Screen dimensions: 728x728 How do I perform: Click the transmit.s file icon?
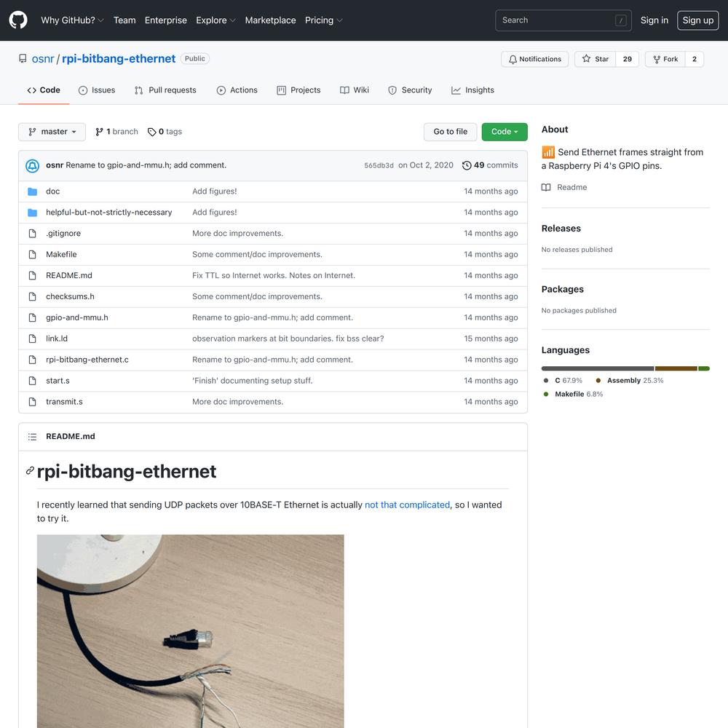[32, 402]
